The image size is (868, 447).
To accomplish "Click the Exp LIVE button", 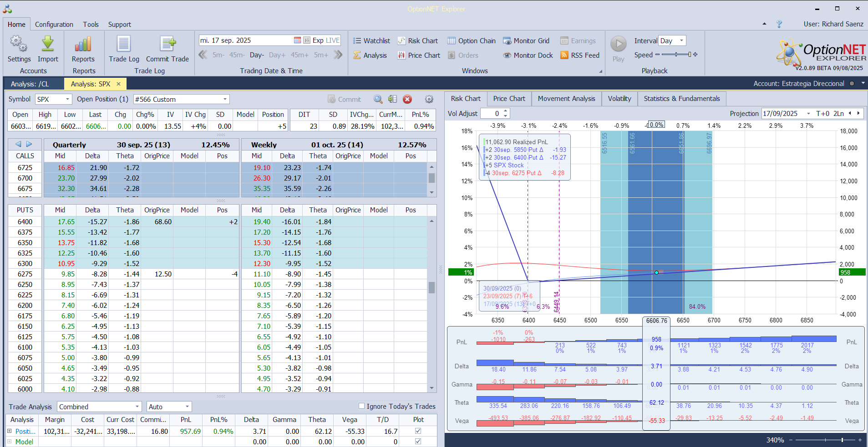I will coord(322,40).
